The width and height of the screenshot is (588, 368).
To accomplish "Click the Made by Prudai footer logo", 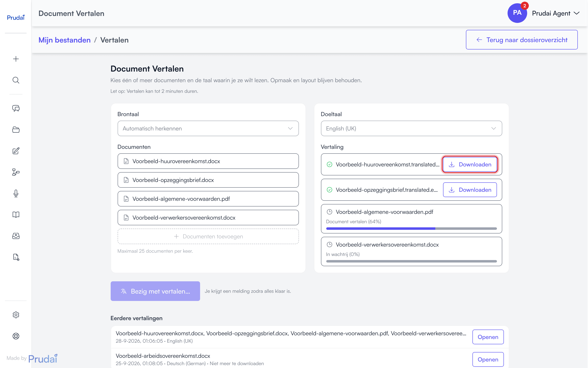I will point(32,358).
